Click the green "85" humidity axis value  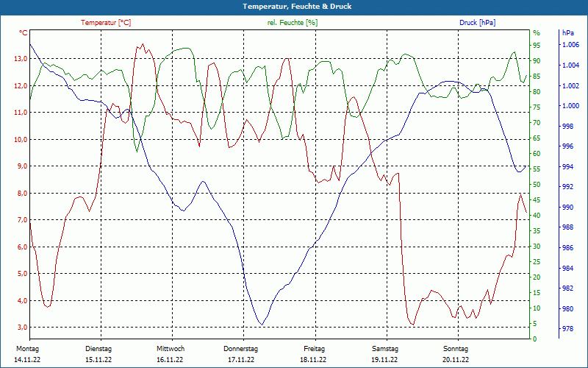tap(537, 77)
